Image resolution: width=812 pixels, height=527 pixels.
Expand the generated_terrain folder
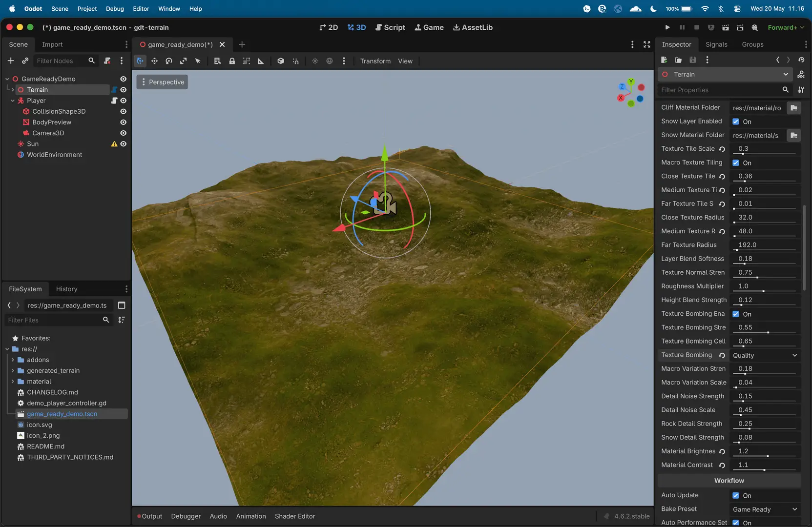[13, 371]
